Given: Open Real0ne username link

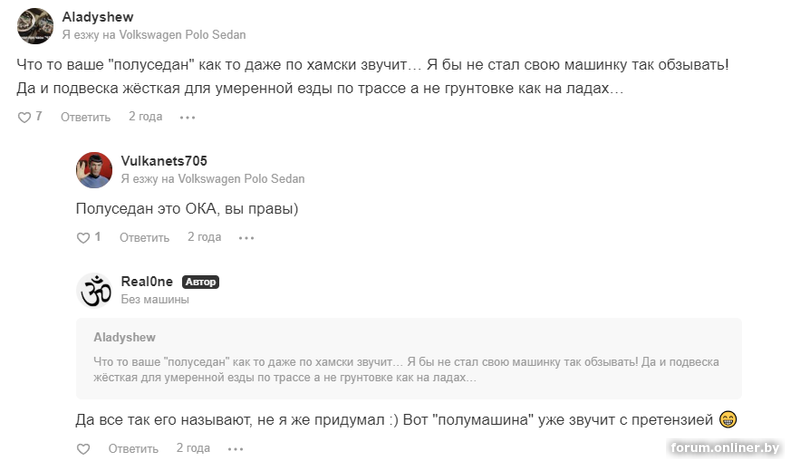Looking at the screenshot, I should [146, 282].
